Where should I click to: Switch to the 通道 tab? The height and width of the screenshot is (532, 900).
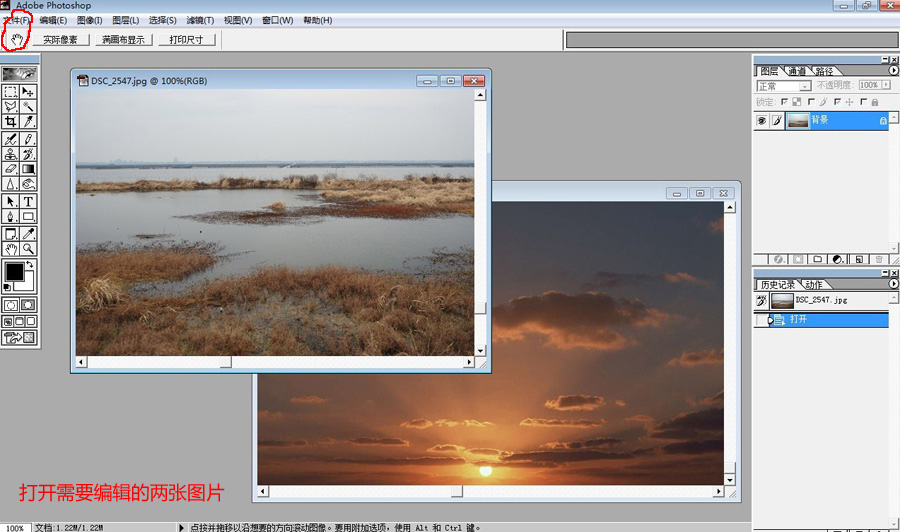(797, 71)
